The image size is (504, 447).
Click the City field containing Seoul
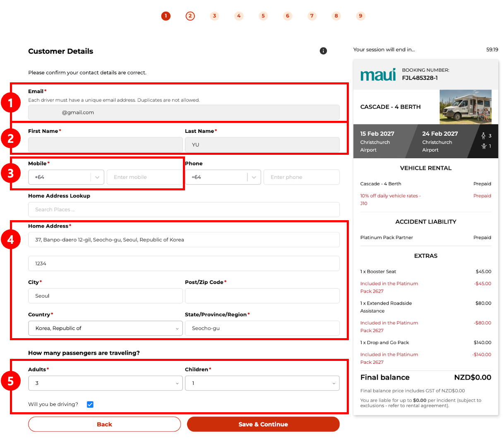(106, 296)
